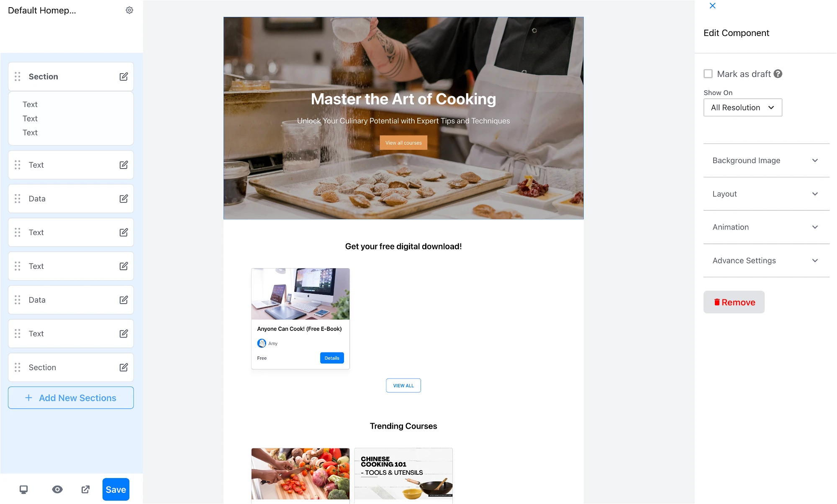Image resolution: width=837 pixels, height=504 pixels.
Task: Grab drag handle of bottom Section
Action: tap(18, 367)
